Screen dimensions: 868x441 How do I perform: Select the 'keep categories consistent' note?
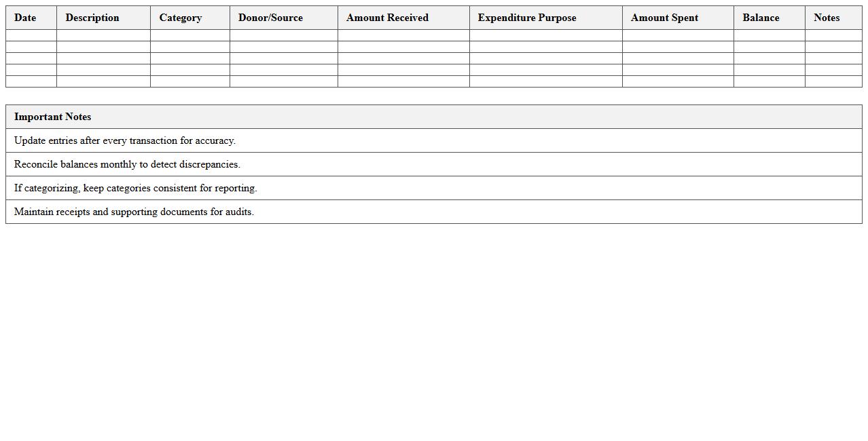136,188
